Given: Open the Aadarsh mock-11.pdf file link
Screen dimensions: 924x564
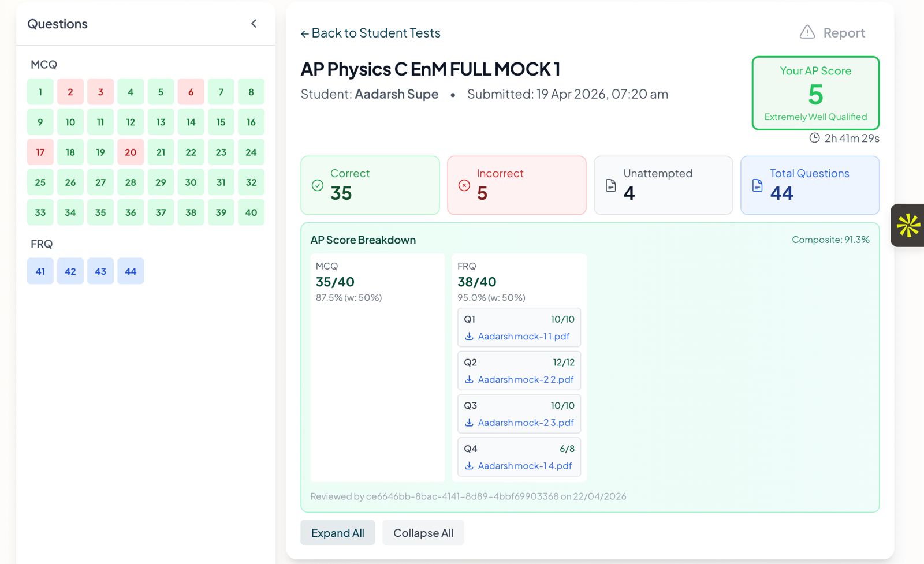Looking at the screenshot, I should click(x=523, y=336).
